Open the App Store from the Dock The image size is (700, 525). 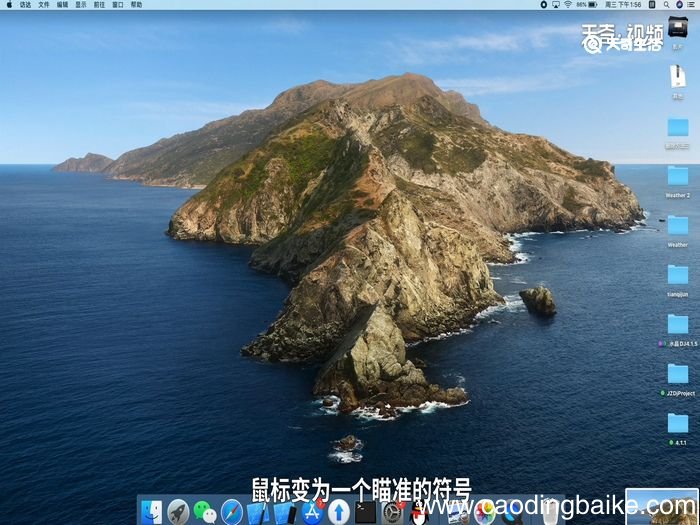click(x=312, y=512)
